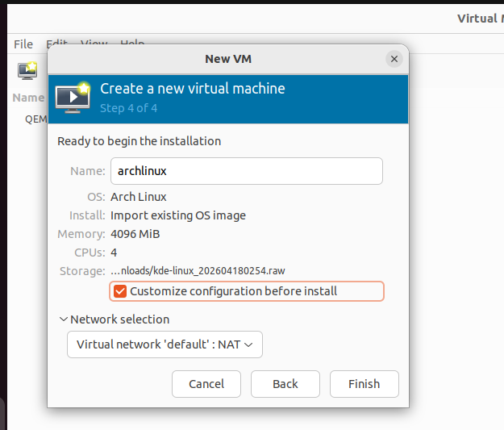This screenshot has width=504, height=430.
Task: Click the Ready to begin the installation heading
Action: pyautogui.click(x=140, y=141)
